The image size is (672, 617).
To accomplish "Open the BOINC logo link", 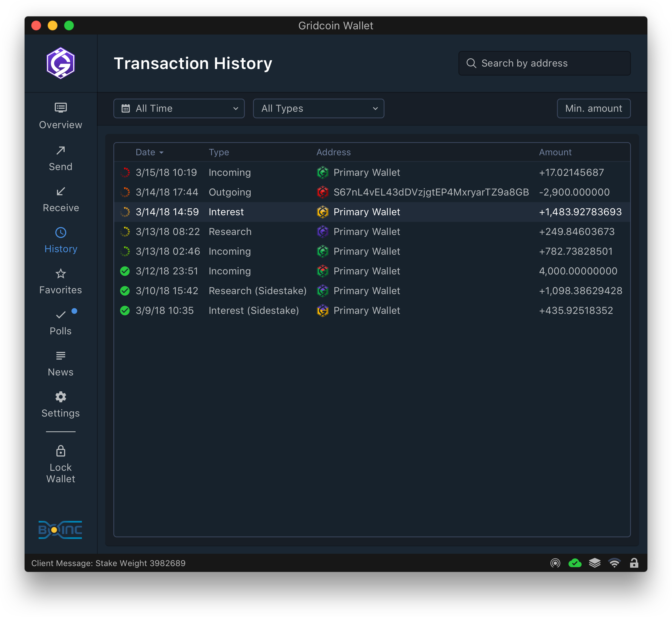I will coord(61,530).
